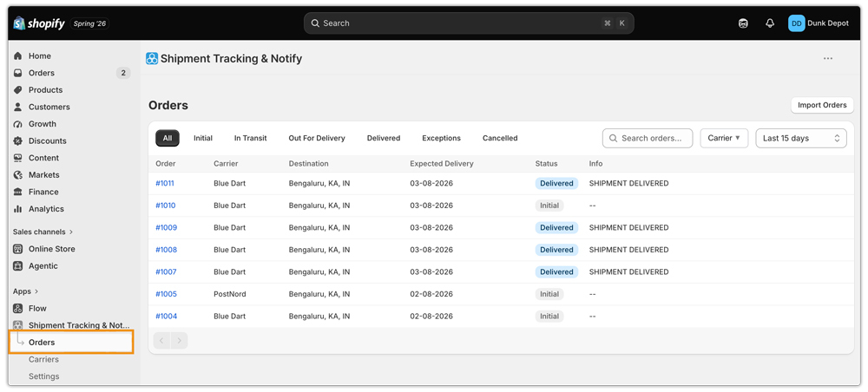Go to next page arrow
Screen dimensions: 868x392
(x=180, y=341)
